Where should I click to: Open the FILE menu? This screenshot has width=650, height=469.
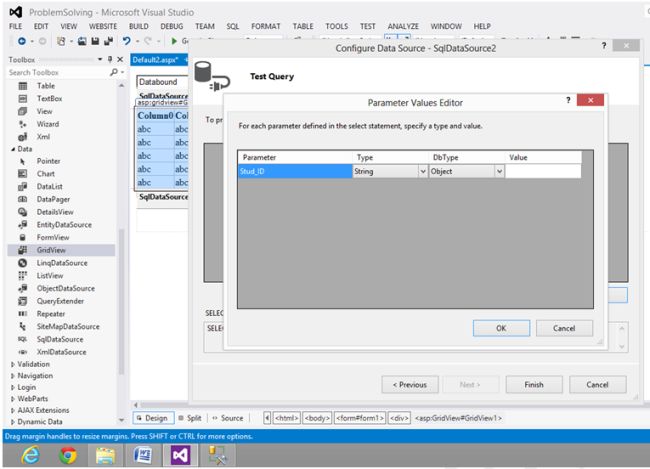tap(15, 26)
